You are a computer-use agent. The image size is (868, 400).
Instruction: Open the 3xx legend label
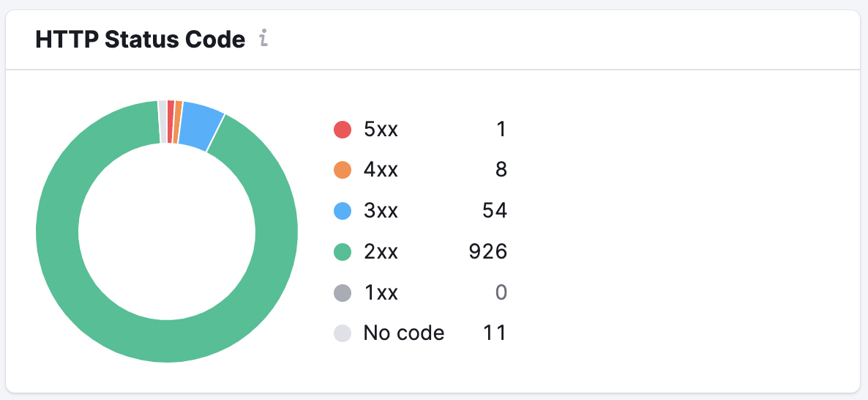tap(381, 212)
